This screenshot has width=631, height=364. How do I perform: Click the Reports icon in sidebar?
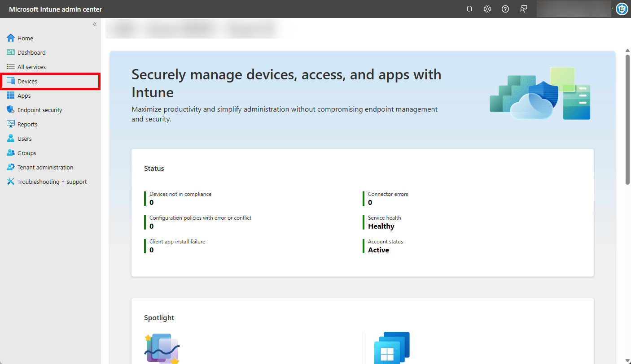tap(11, 124)
